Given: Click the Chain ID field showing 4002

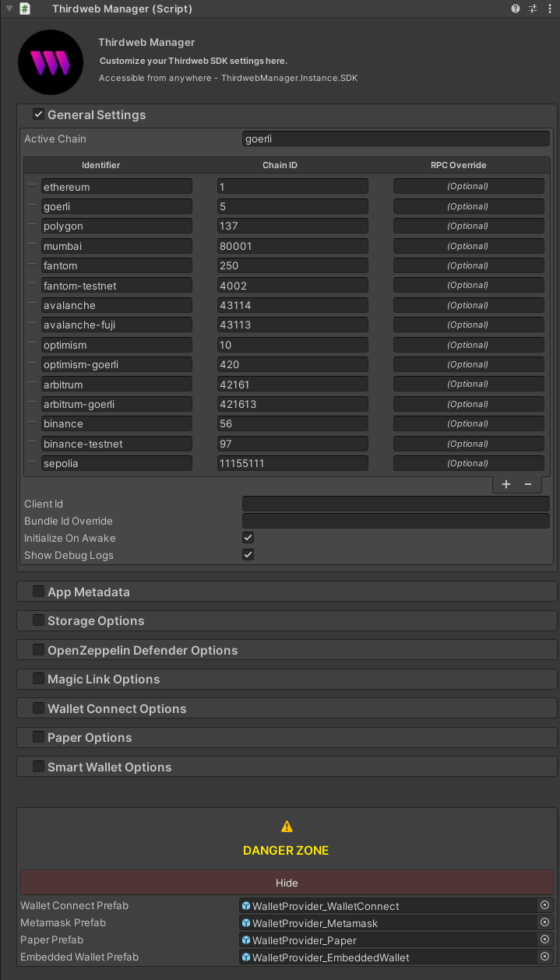Looking at the screenshot, I should coord(293,286).
